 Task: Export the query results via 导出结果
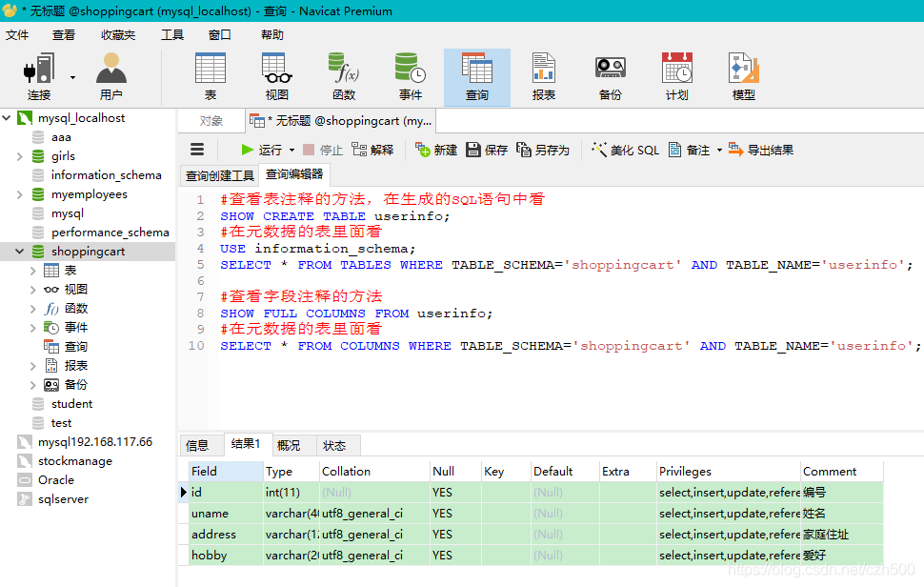tap(760, 150)
